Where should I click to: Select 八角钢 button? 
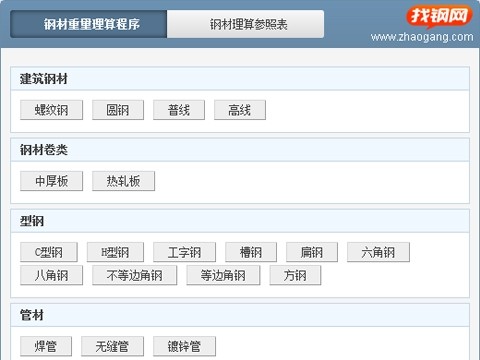click(x=51, y=275)
